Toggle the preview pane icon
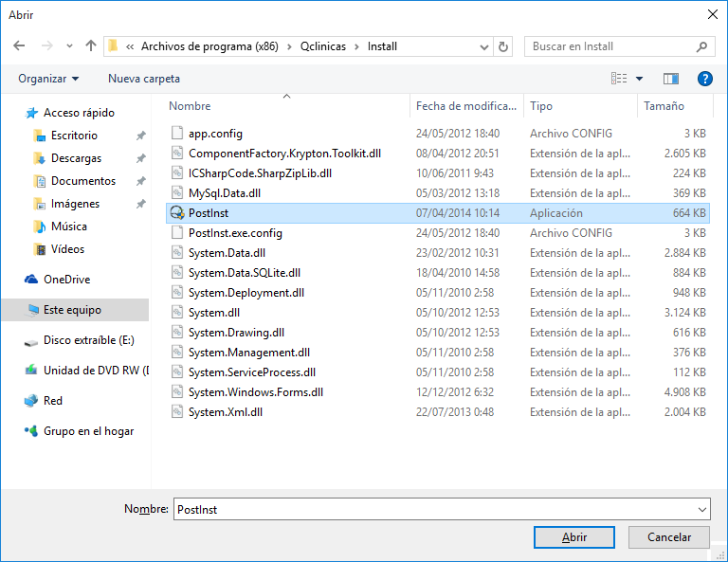 [671, 79]
